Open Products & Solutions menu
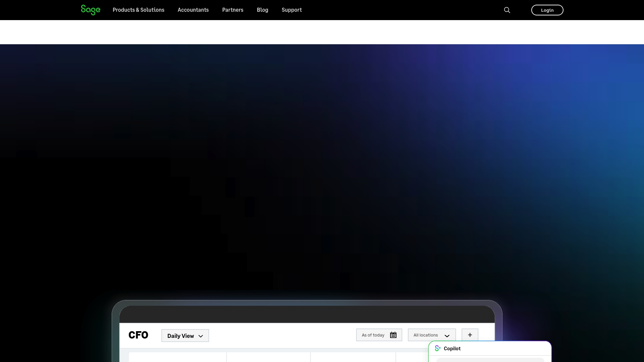Viewport: 644px width, 362px height. [139, 10]
